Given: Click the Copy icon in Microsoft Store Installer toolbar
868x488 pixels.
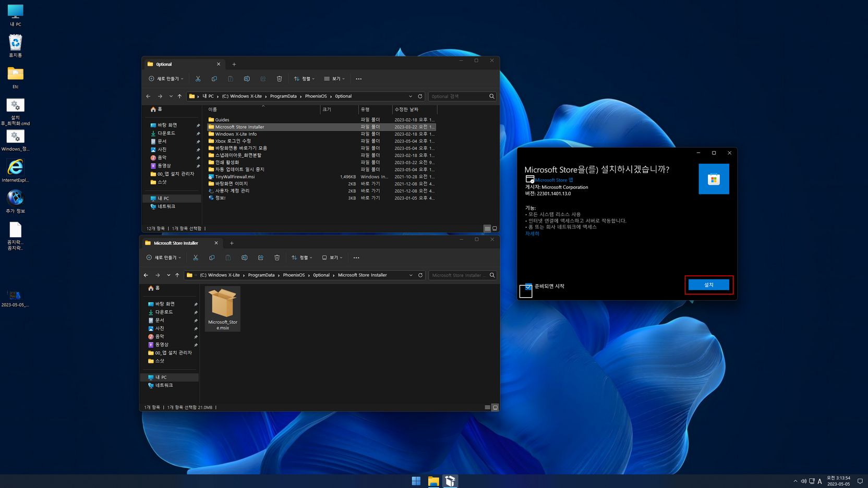Looking at the screenshot, I should (212, 258).
